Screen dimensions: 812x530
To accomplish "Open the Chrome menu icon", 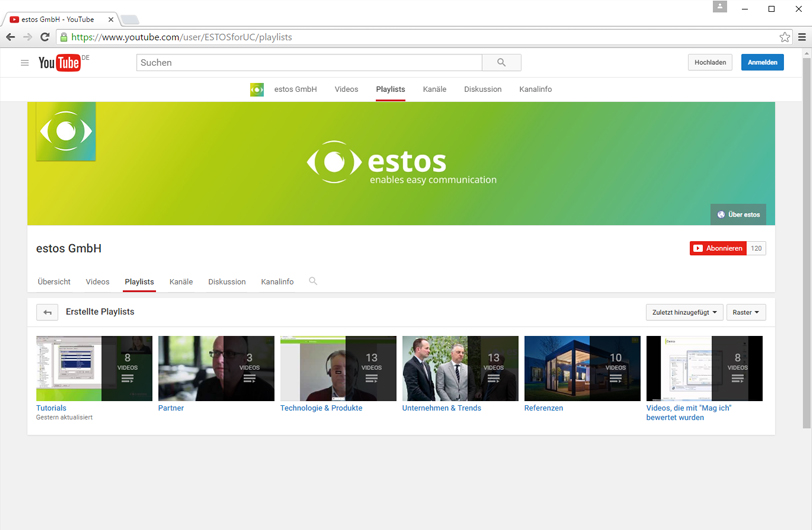I will pos(802,37).
